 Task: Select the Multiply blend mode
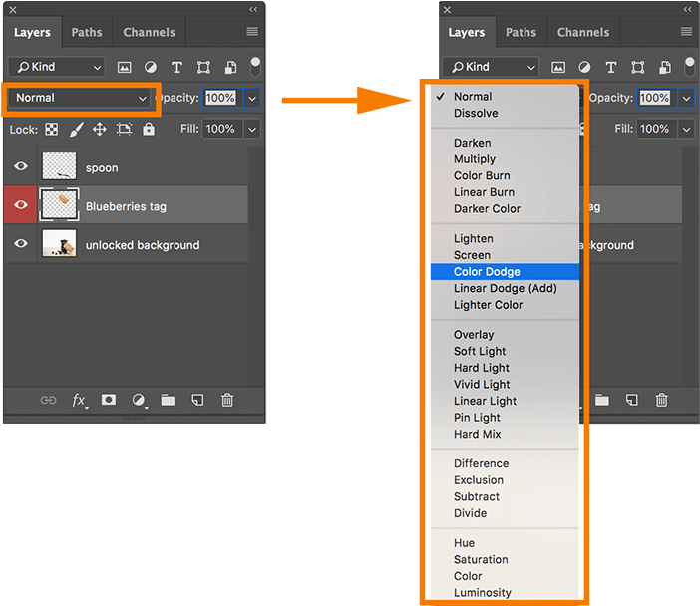point(475,158)
